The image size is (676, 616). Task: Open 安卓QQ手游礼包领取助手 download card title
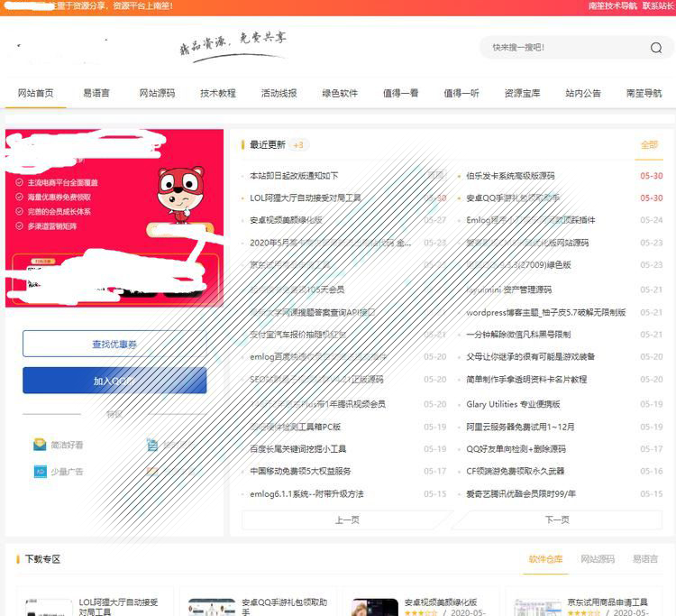pyautogui.click(x=285, y=606)
